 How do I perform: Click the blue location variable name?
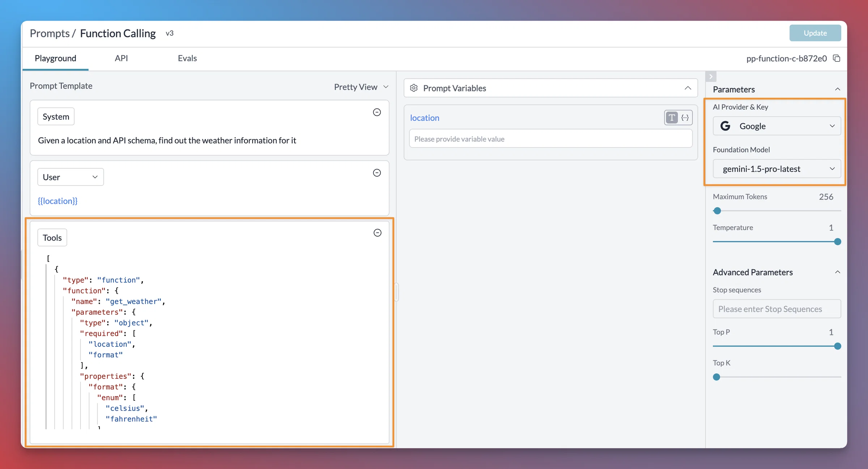click(425, 118)
